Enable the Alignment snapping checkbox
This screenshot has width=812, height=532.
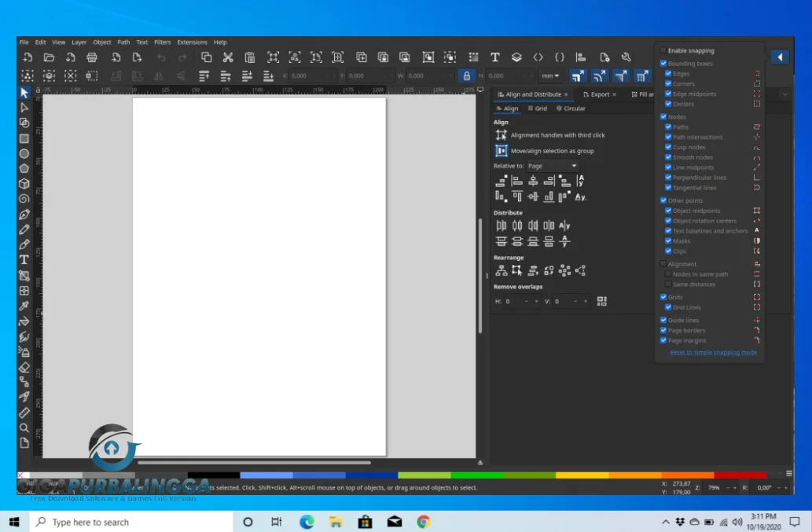[x=663, y=263]
